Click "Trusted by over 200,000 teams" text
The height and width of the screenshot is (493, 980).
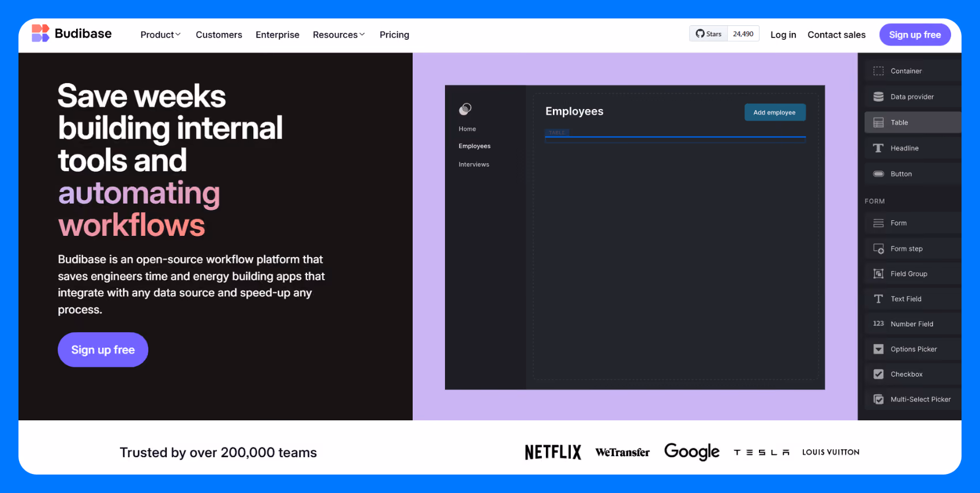(x=218, y=453)
